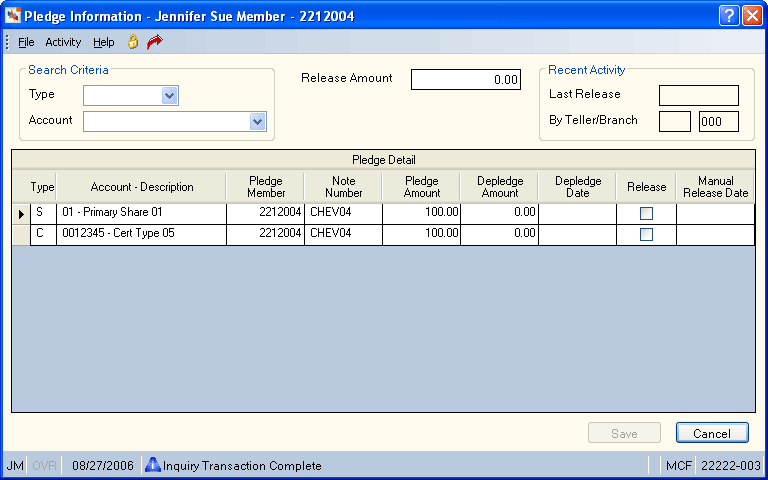
Task: Expand the Type dropdown in Search Criteria
Action: [x=169, y=96]
